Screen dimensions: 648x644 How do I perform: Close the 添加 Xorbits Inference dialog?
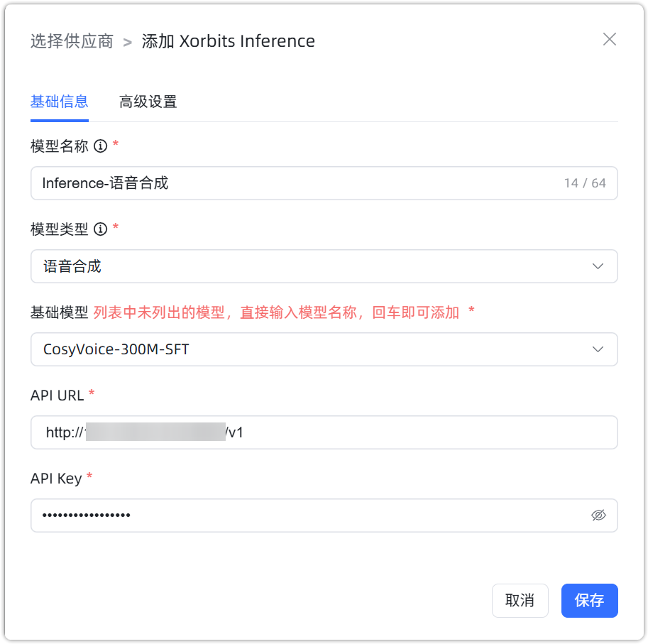click(x=609, y=40)
